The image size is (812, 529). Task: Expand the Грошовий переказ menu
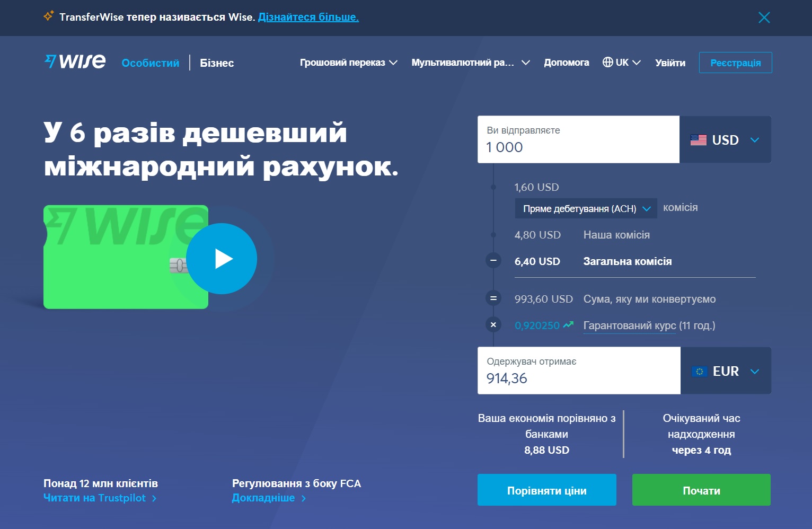click(349, 63)
